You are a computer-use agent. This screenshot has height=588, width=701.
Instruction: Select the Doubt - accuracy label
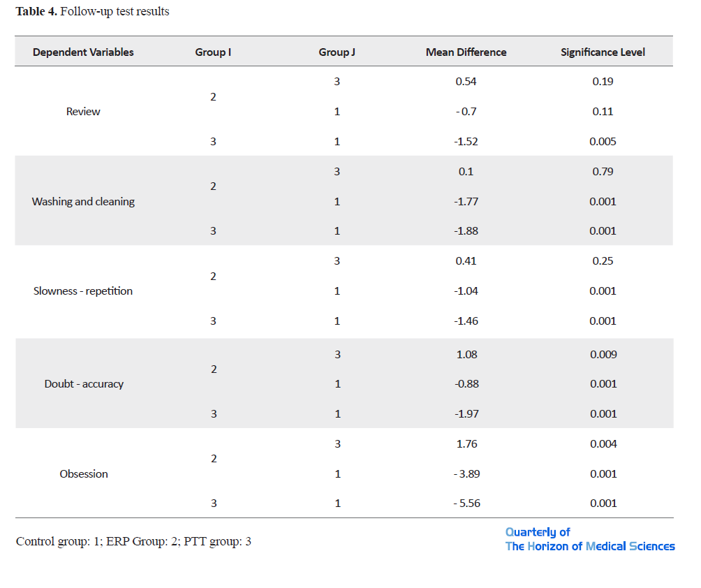click(84, 384)
